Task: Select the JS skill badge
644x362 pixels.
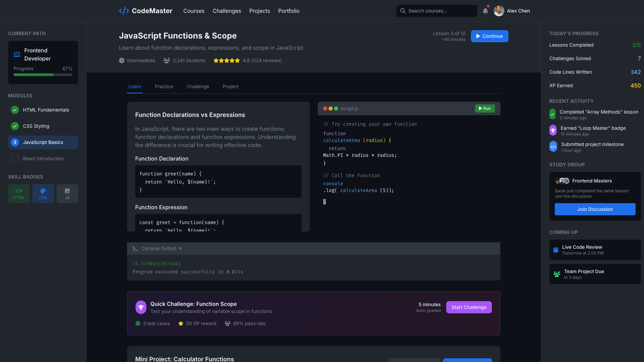Action: [x=67, y=193]
